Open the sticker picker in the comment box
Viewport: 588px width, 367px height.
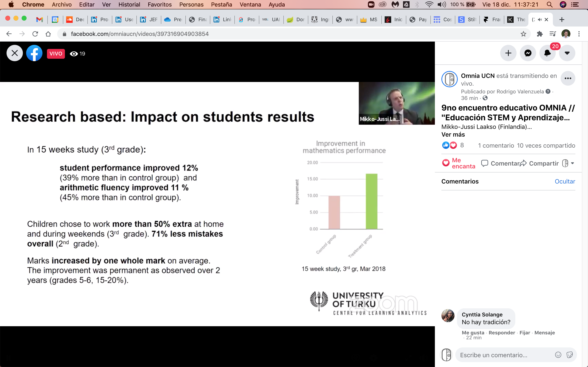tap(570, 355)
